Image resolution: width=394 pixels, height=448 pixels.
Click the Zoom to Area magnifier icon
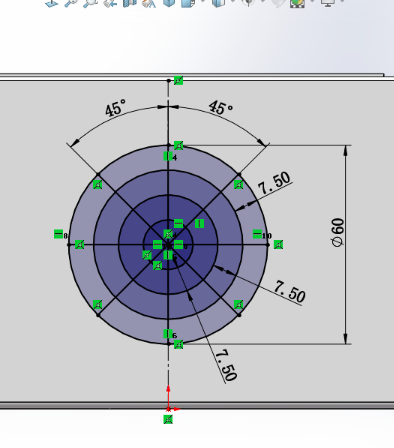90,3
